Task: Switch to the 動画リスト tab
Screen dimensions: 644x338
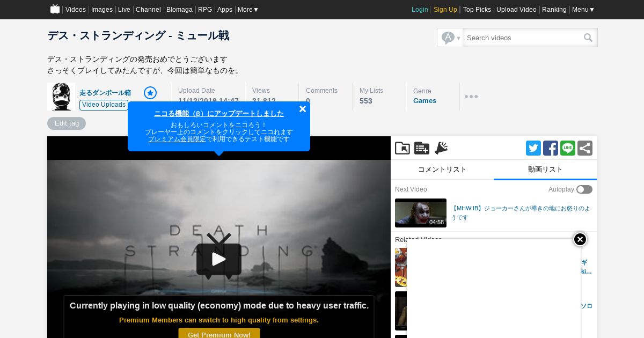Action: 545,170
